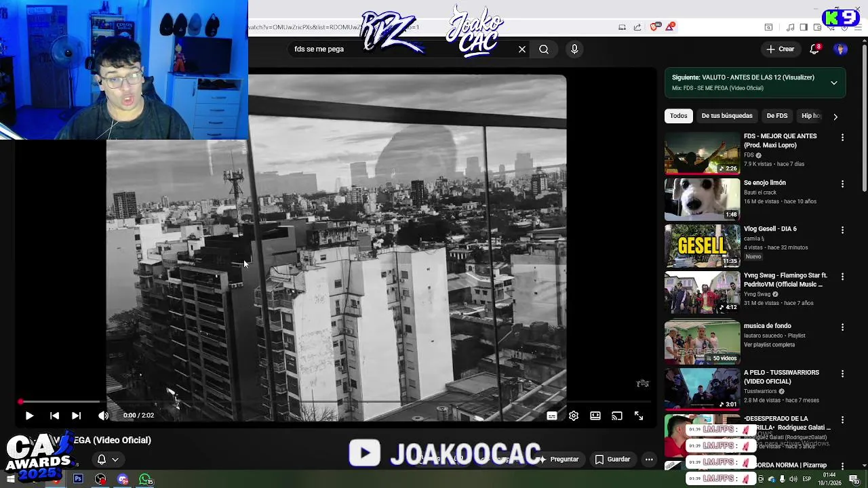Click install app icon in address bar
Image resolution: width=868 pixels, height=488 pixels.
point(622,27)
